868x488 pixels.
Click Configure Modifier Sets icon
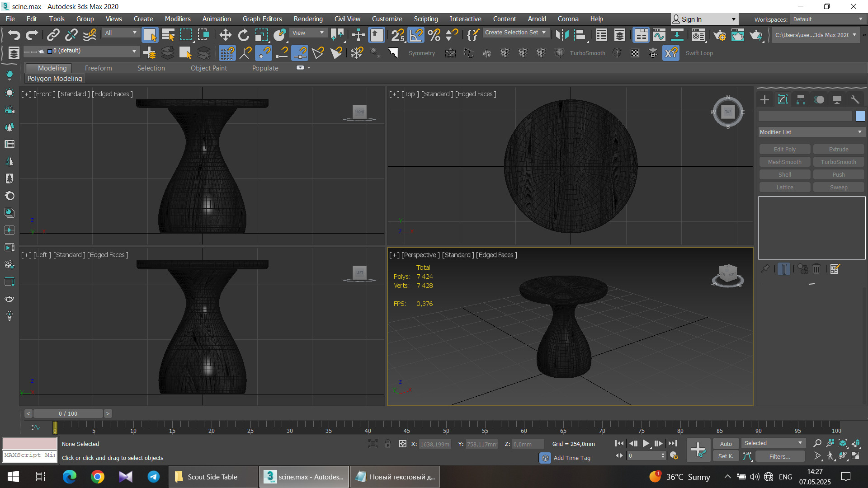pos(835,269)
